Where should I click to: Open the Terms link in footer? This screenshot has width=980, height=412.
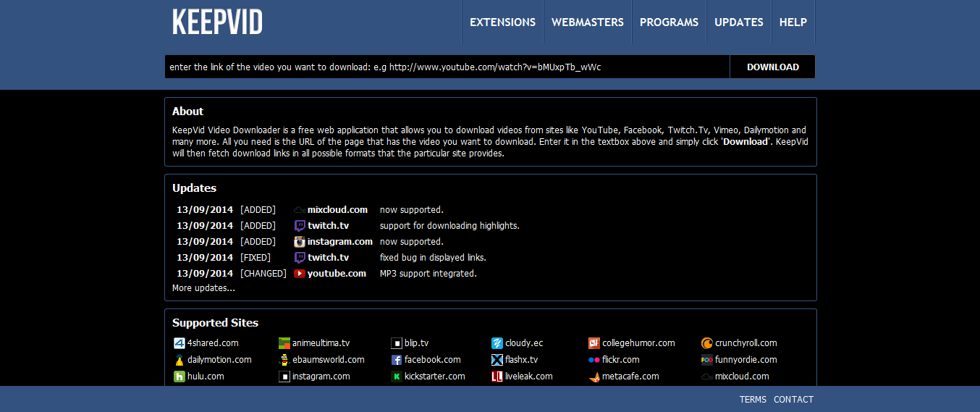coord(753,400)
